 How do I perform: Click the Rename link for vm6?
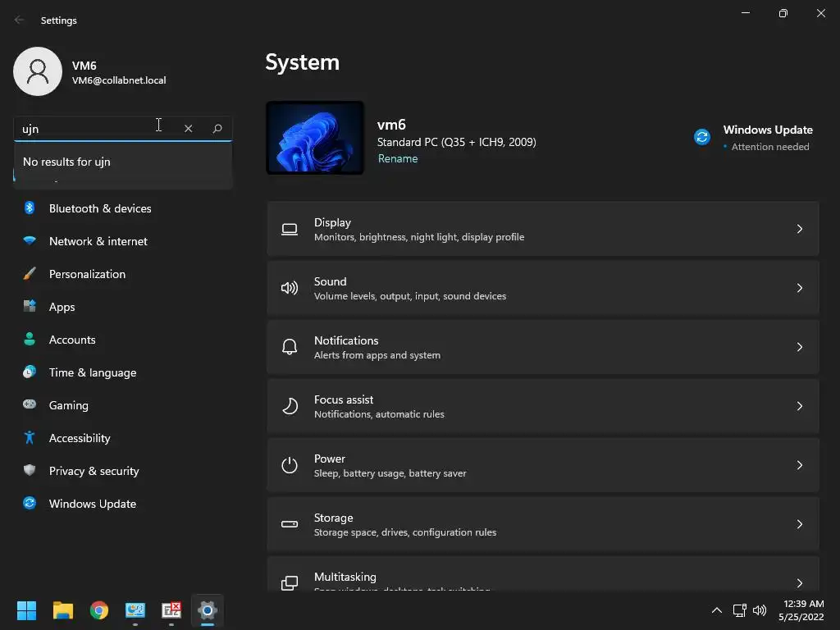click(398, 158)
